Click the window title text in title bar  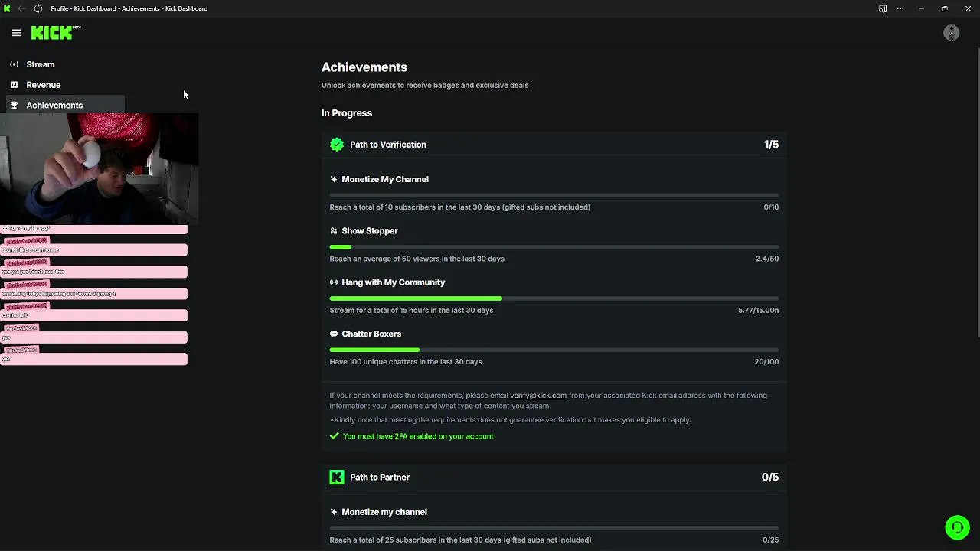tap(129, 8)
